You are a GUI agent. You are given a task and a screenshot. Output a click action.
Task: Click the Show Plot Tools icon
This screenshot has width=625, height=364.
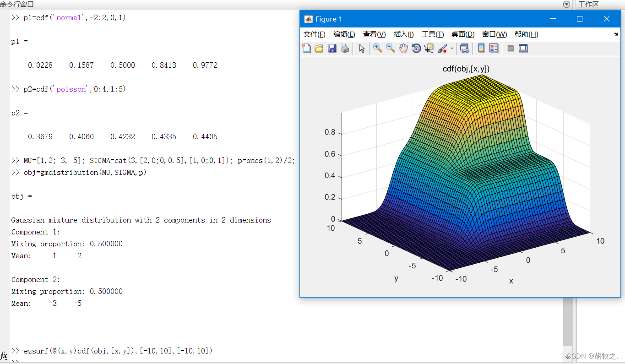click(523, 48)
